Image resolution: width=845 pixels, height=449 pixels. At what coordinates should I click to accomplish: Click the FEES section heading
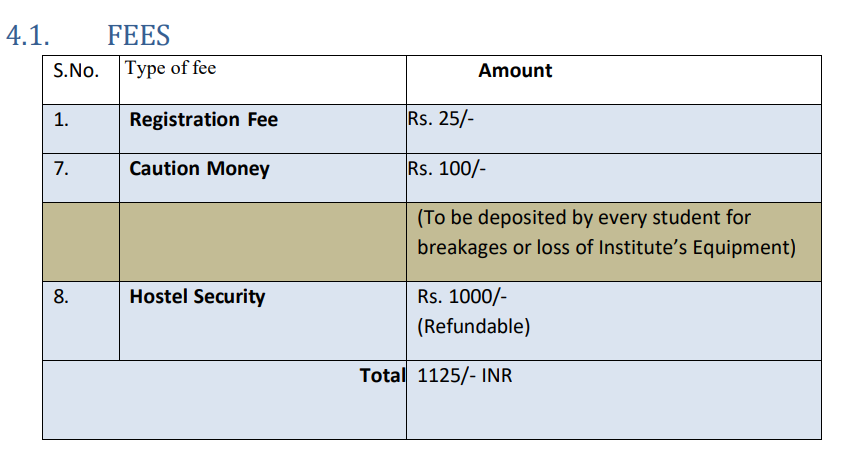pyautogui.click(x=138, y=35)
